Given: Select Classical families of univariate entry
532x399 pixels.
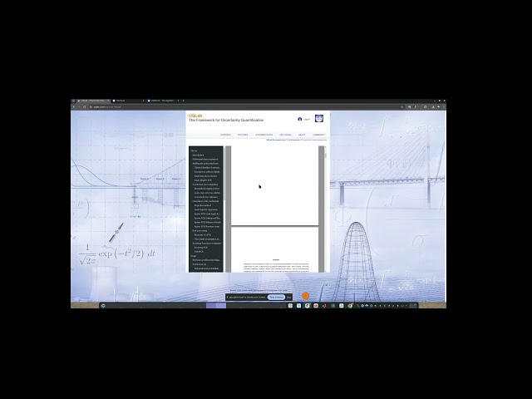Looking at the screenshot, I should pyautogui.click(x=207, y=168).
